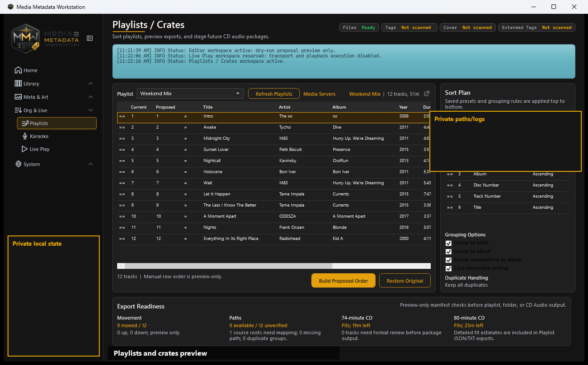Toggle the Case-insensitive sorting checkbox
This screenshot has width=588, height=365.
tap(449, 268)
